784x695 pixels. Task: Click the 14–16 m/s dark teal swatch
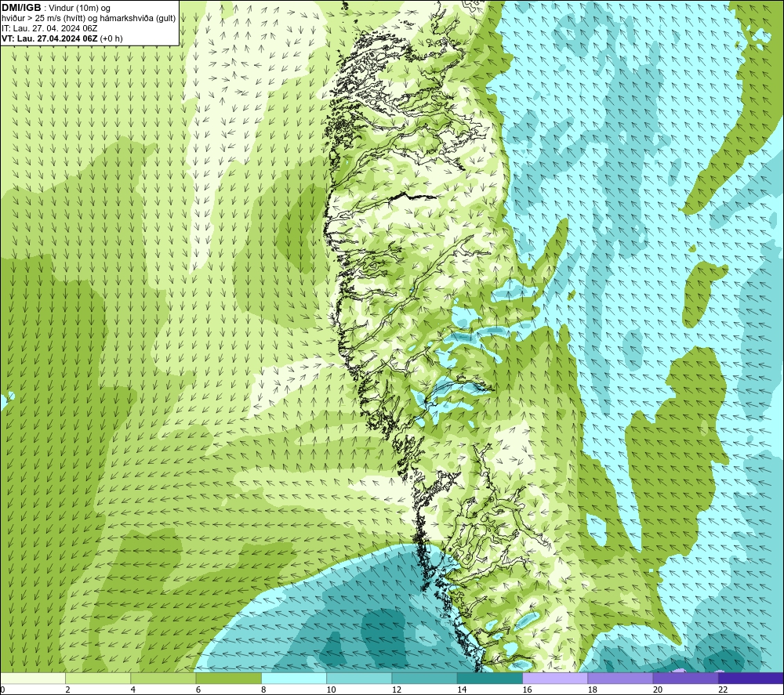tap(489, 679)
